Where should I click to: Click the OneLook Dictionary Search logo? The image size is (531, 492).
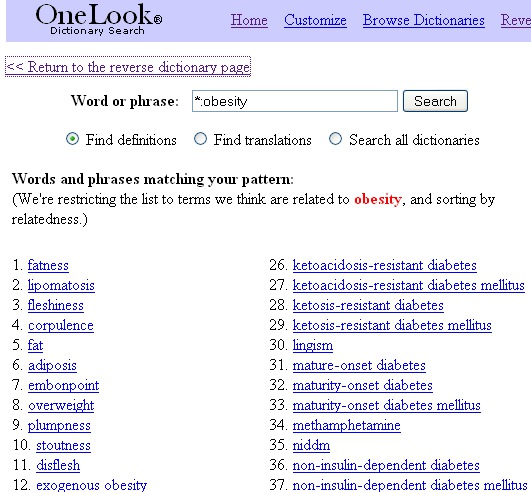pyautogui.click(x=99, y=20)
